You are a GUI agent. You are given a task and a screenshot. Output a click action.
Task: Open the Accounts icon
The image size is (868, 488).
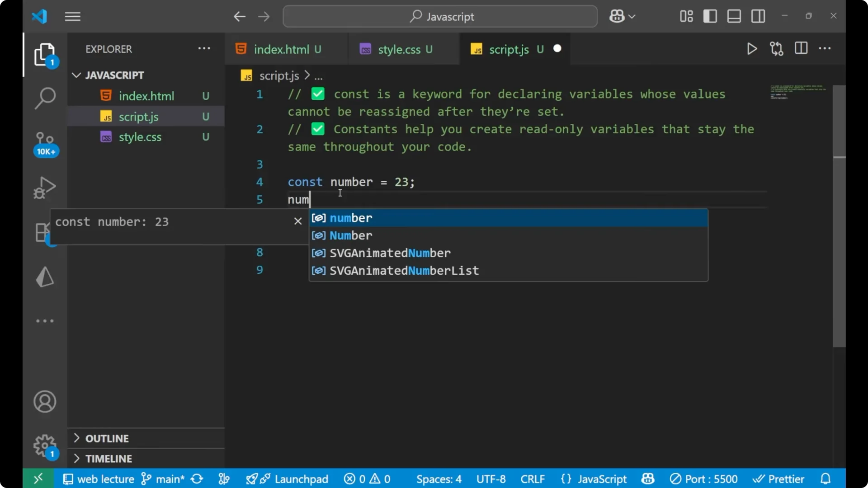(44, 402)
